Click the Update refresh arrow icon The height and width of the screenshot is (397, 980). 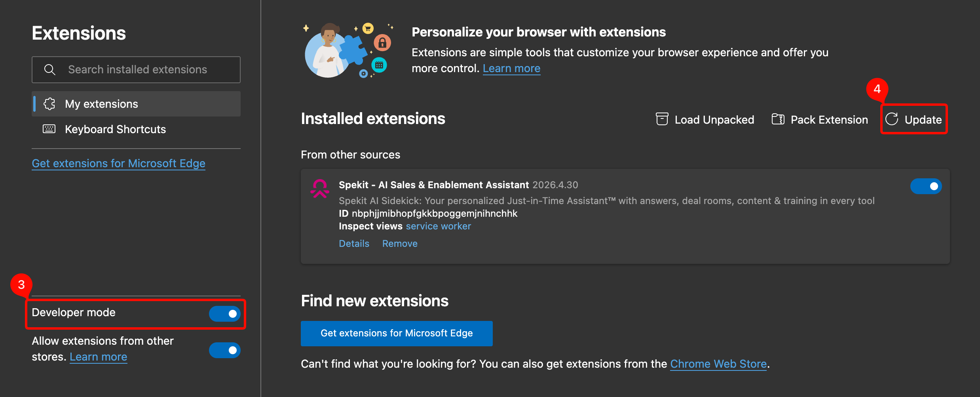click(x=892, y=119)
